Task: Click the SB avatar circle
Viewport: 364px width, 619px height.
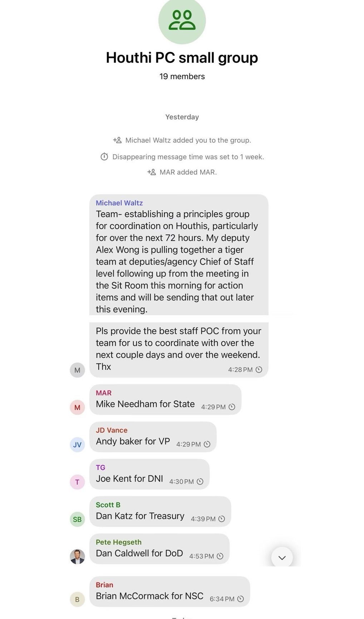Action: pos(77,519)
